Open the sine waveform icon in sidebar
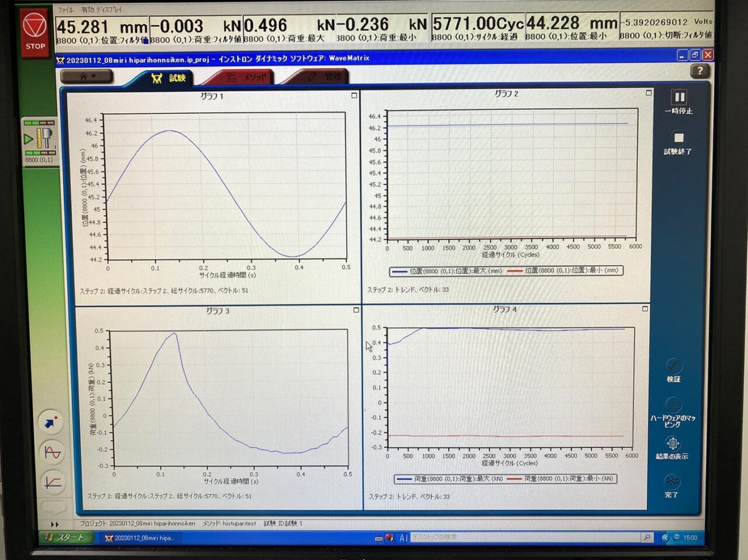Screen dimensions: 748x560 pyautogui.click(x=53, y=453)
